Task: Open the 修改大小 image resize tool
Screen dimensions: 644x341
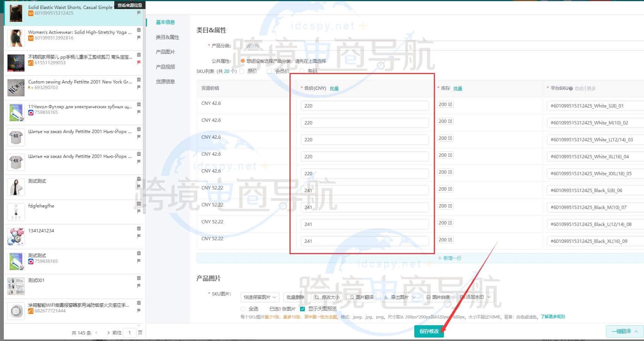Action: [x=327, y=297]
